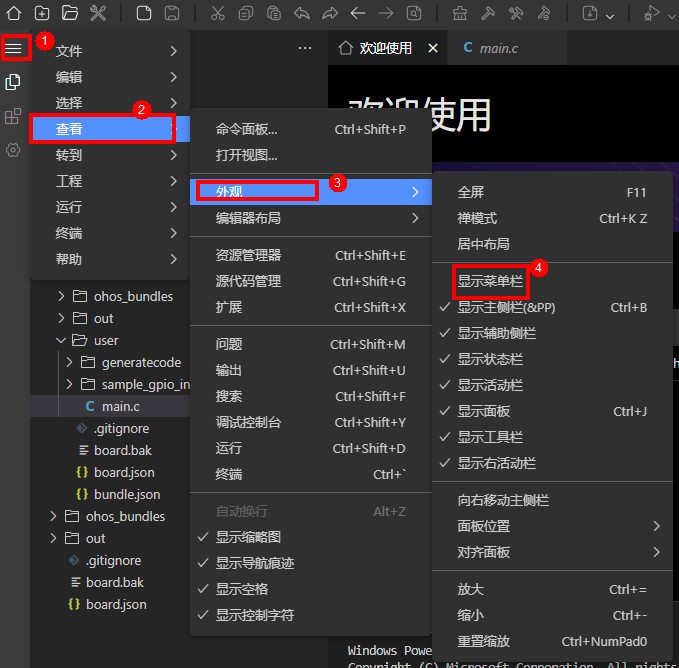Viewport: 679px width, 668px height.
Task: Choose 命令面板... from the view menu
Action: click(247, 129)
